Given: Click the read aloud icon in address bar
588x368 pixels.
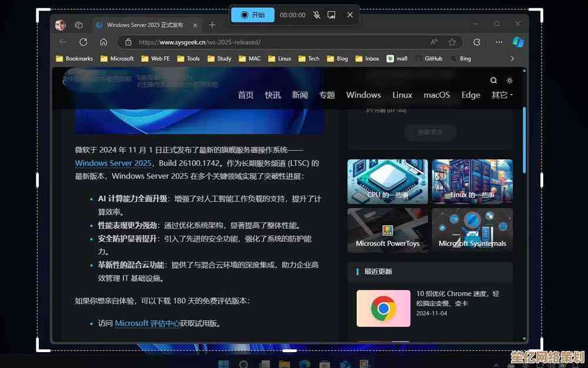Looking at the screenshot, I should tap(434, 42).
